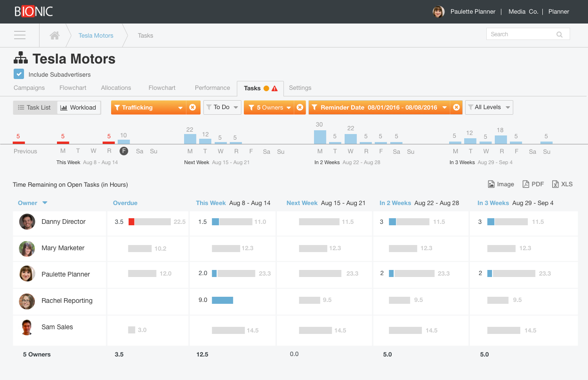Click Sam Sales' avatar

[27, 327]
